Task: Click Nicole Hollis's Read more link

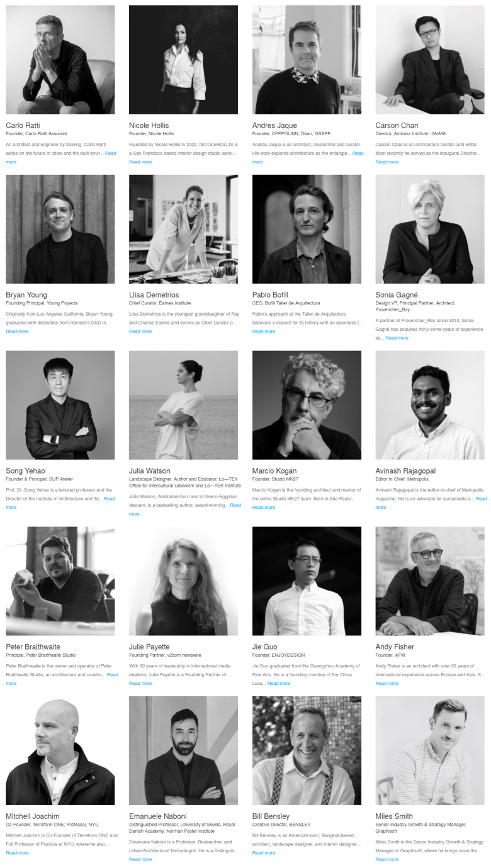Action: click(140, 162)
